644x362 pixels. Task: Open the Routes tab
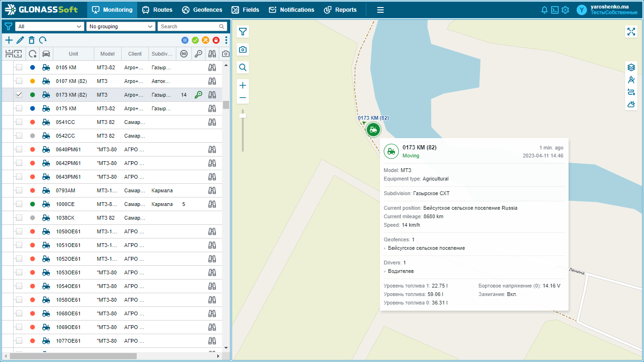(157, 10)
